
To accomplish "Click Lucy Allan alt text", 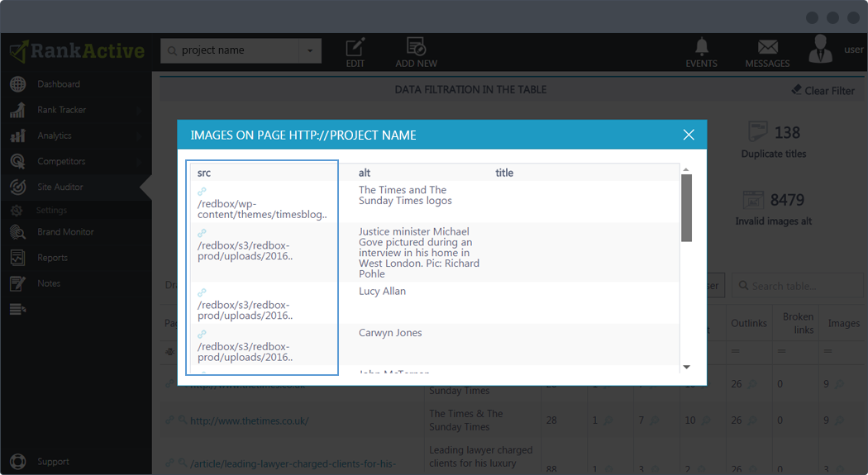I will click(x=382, y=291).
